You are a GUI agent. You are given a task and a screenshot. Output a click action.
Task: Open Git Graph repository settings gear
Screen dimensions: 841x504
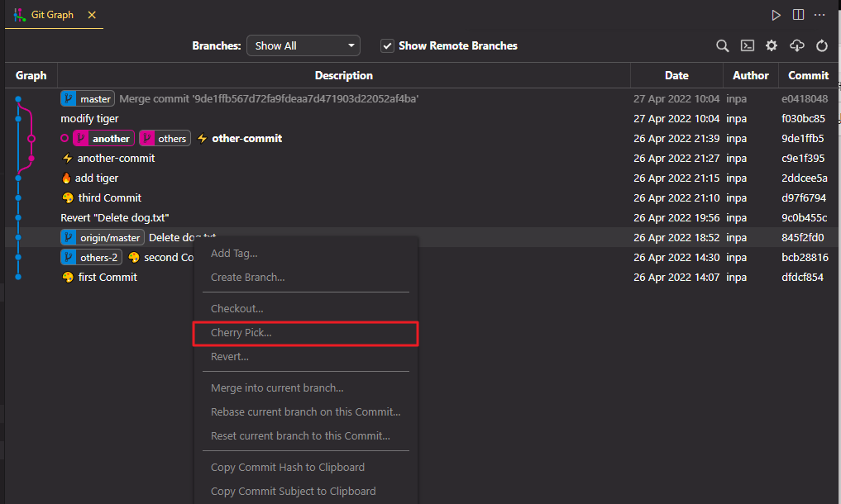coord(772,46)
